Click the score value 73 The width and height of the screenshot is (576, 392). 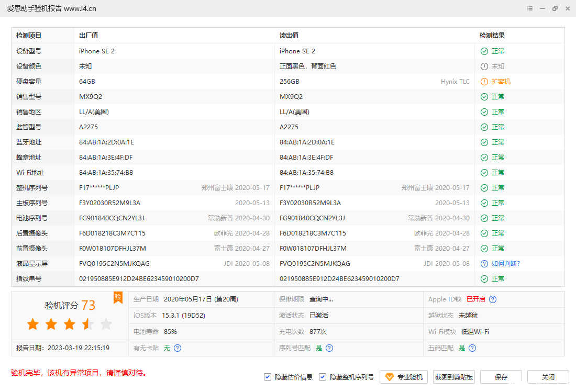(x=88, y=305)
